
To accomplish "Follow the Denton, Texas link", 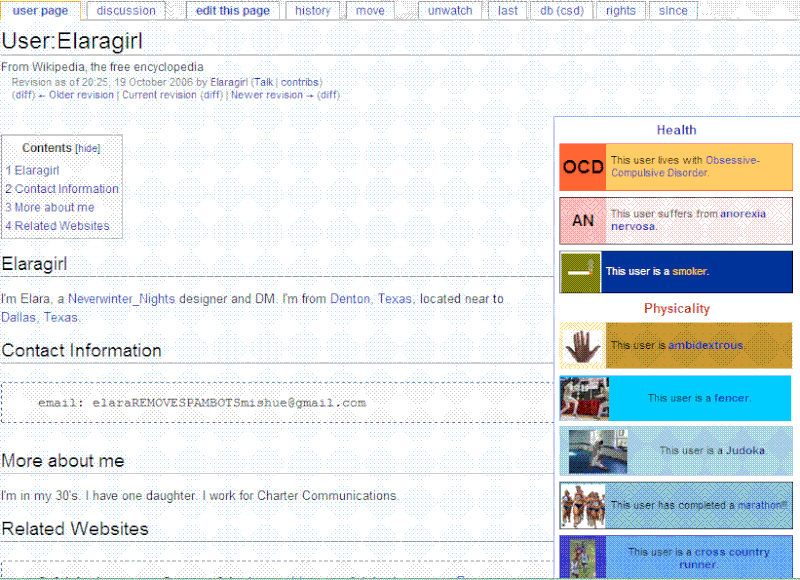I will coord(373,299).
